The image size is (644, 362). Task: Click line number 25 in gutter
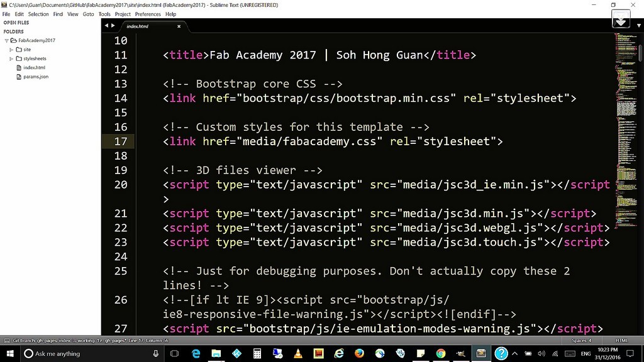(x=120, y=271)
